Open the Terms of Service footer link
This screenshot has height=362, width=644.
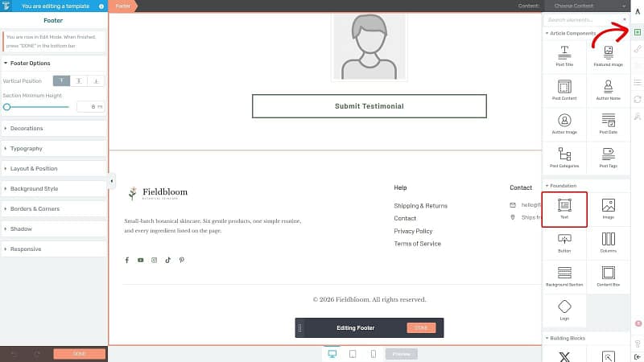click(x=417, y=244)
